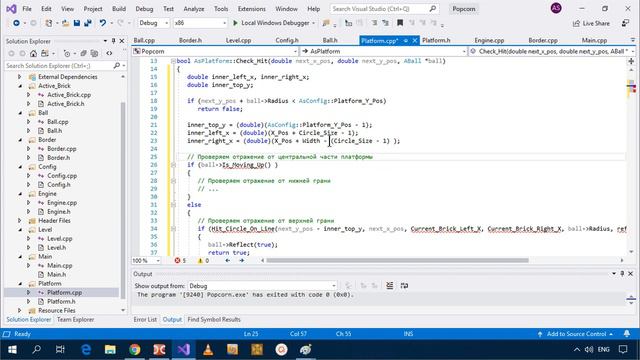The image size is (640, 360).
Task: Click the notifications bell in status bar
Action: pyautogui.click(x=627, y=334)
